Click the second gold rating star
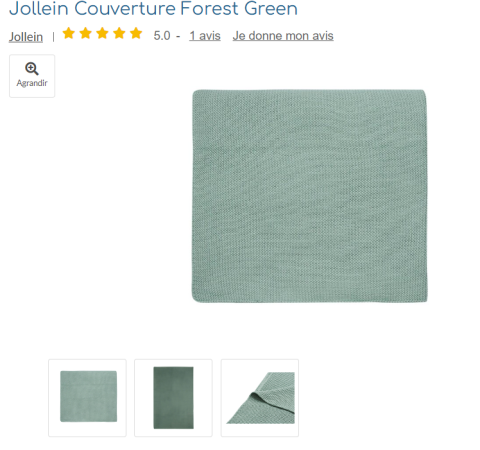The width and height of the screenshot is (480, 450). (86, 33)
